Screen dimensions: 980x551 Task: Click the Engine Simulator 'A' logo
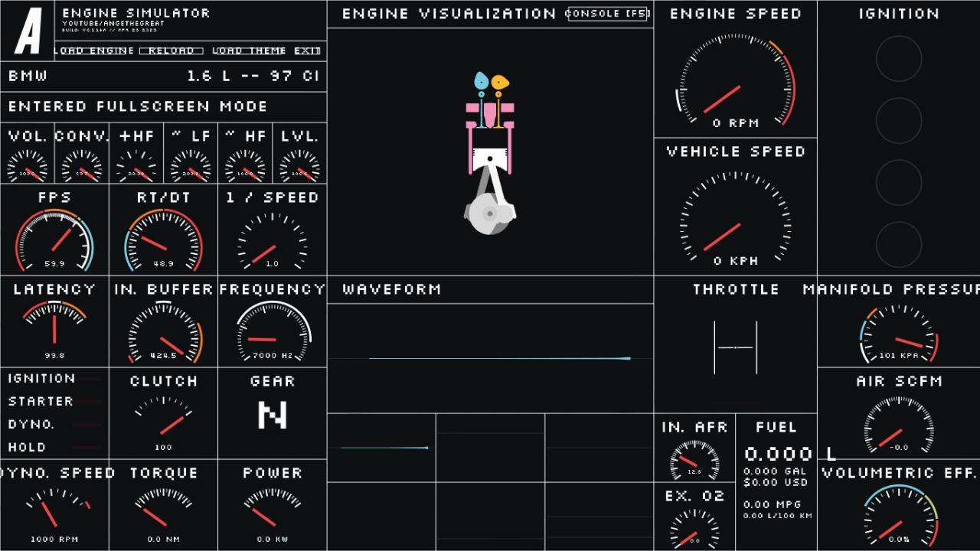coord(28,31)
